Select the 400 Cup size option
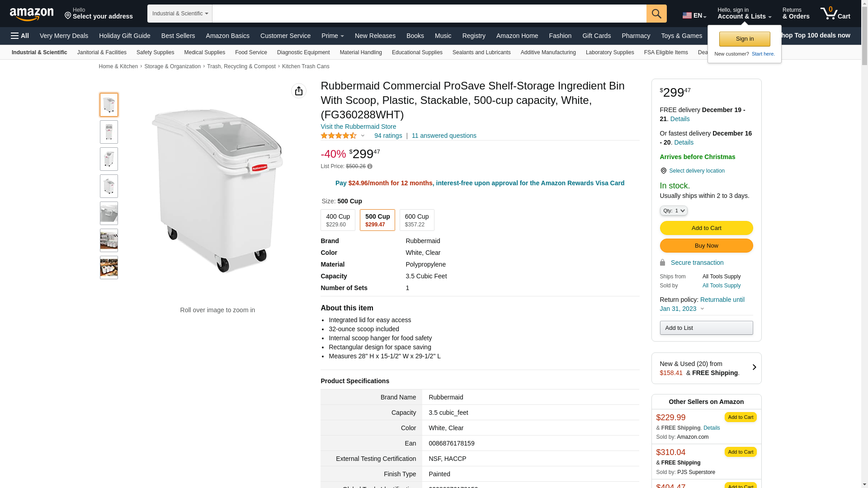Viewport: 868px width, 488px height. 338,220
